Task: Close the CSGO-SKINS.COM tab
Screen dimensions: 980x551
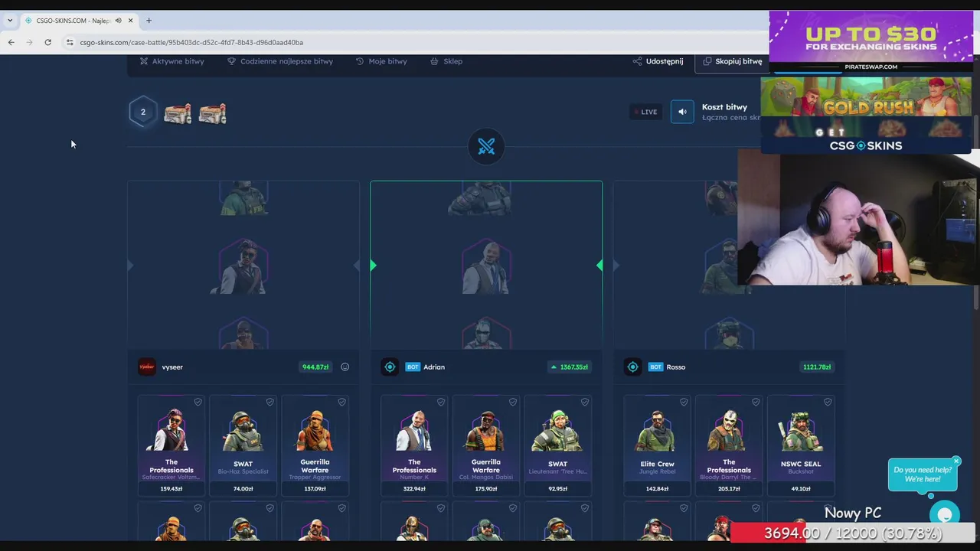Action: click(x=130, y=21)
